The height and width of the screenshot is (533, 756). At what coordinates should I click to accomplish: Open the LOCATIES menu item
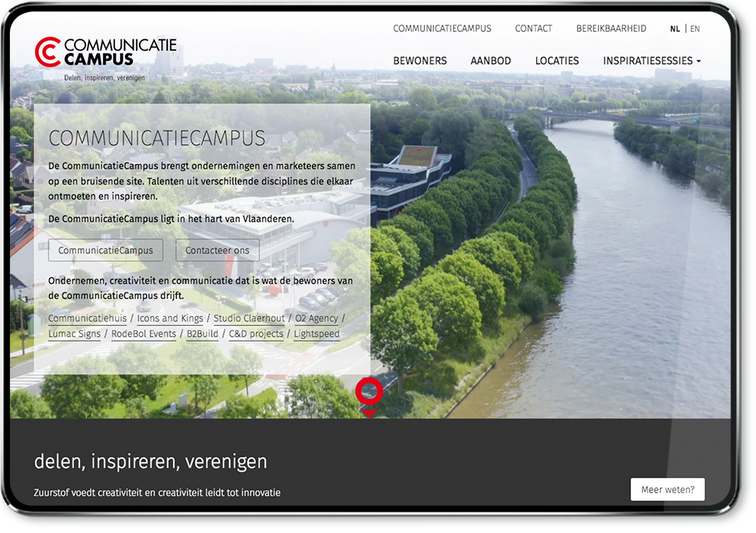557,60
